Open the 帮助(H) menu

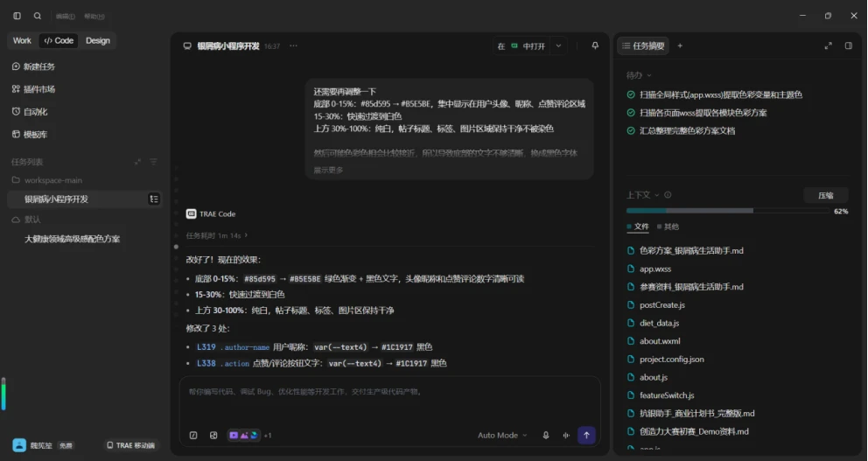94,17
